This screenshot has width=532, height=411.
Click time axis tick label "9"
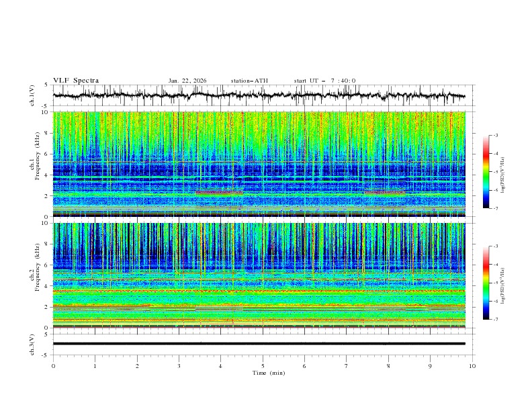point(430,366)
